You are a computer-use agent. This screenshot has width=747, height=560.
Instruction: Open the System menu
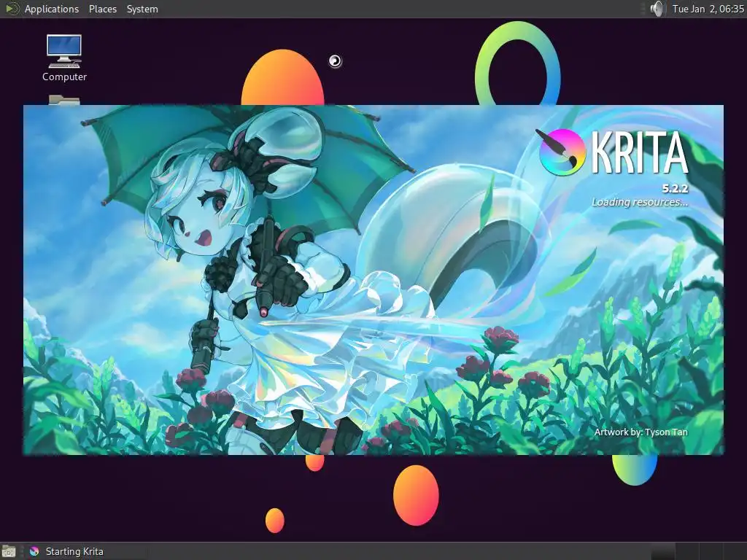pos(142,9)
